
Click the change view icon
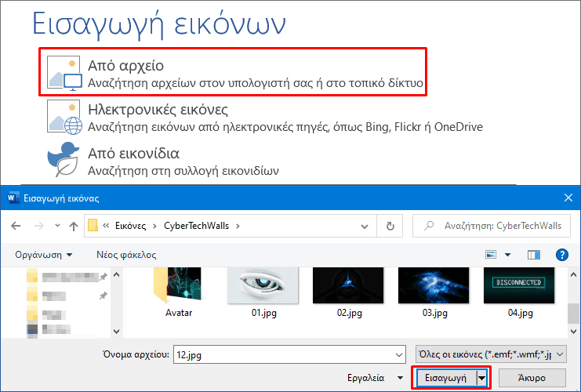coord(492,255)
